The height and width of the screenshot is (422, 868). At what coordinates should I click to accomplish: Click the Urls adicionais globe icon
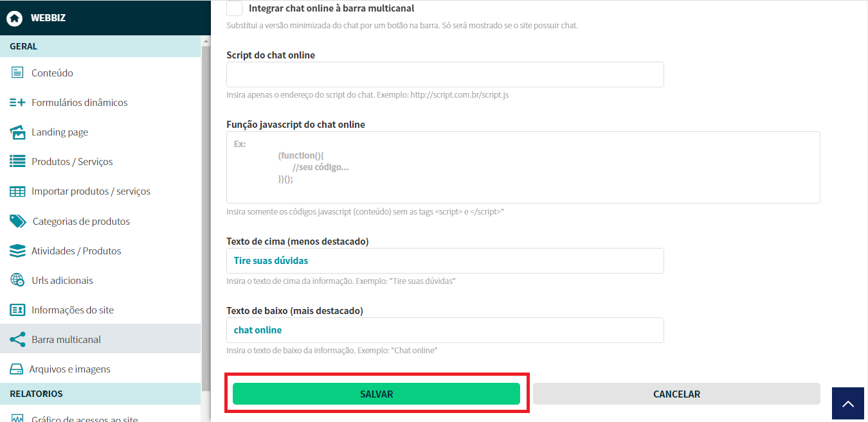17,281
